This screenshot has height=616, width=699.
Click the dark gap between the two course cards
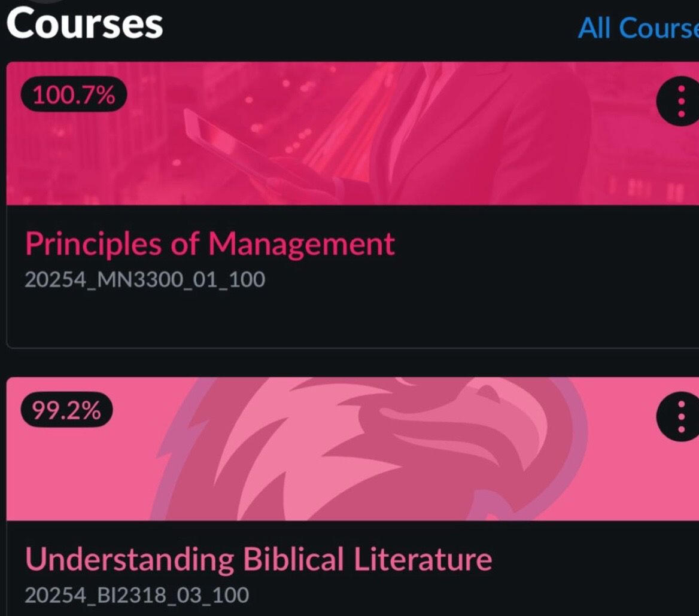pos(352,362)
